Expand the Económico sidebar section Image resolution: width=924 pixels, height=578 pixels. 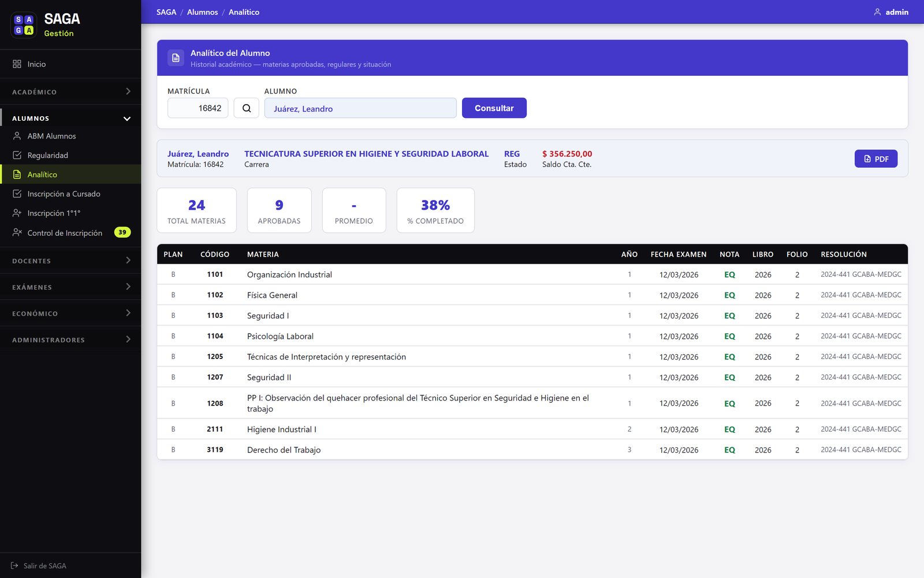click(x=70, y=313)
